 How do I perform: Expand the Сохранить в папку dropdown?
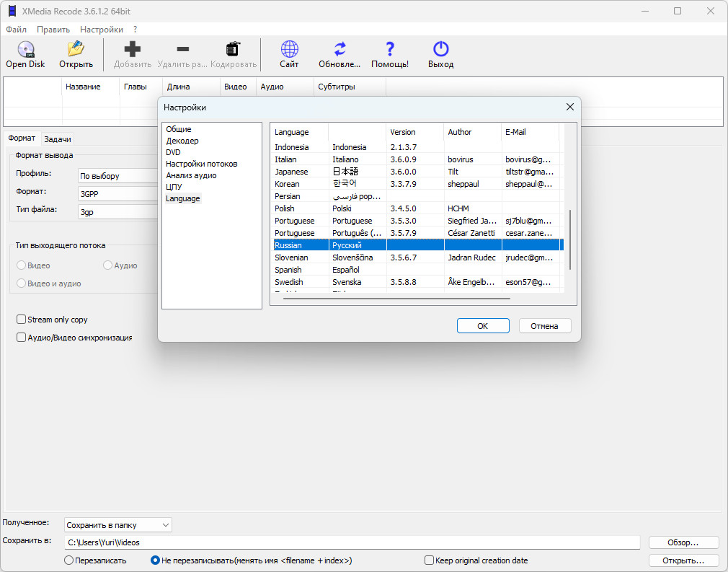point(118,525)
